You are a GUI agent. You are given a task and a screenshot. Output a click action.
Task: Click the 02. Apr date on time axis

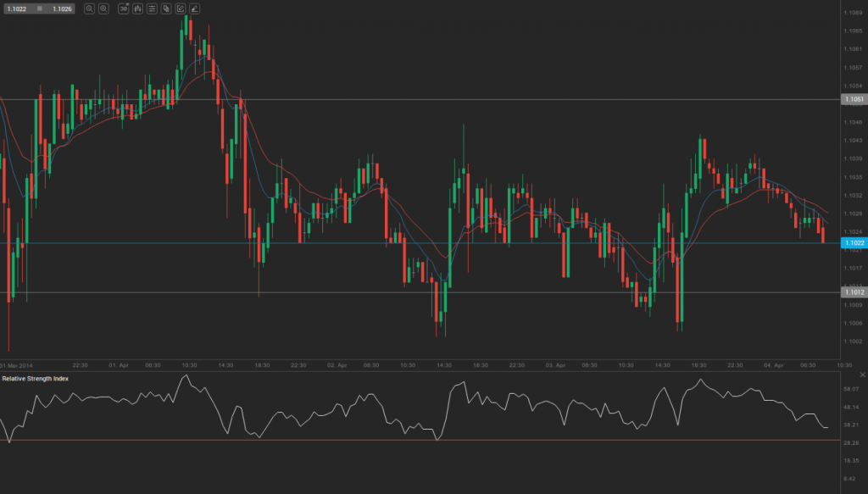tap(337, 365)
